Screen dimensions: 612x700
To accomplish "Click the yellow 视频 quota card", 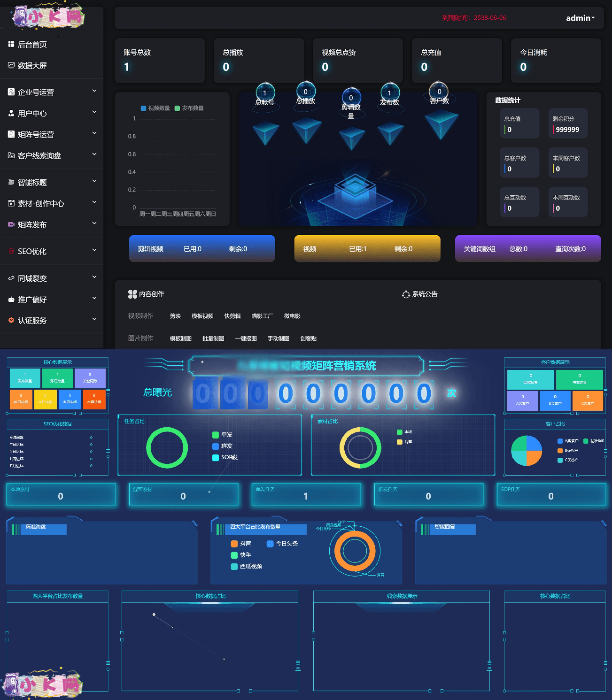I will (x=367, y=248).
